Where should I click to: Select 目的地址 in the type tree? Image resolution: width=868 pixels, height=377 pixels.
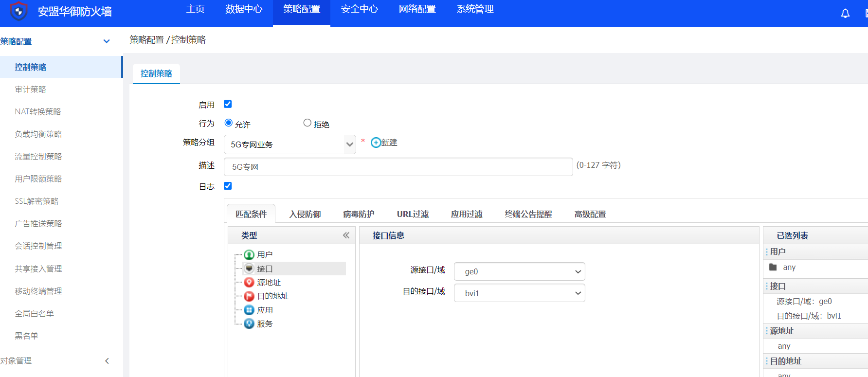tap(272, 296)
